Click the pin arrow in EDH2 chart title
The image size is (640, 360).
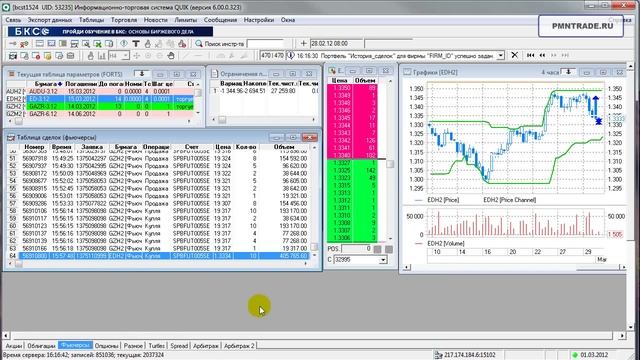point(568,72)
